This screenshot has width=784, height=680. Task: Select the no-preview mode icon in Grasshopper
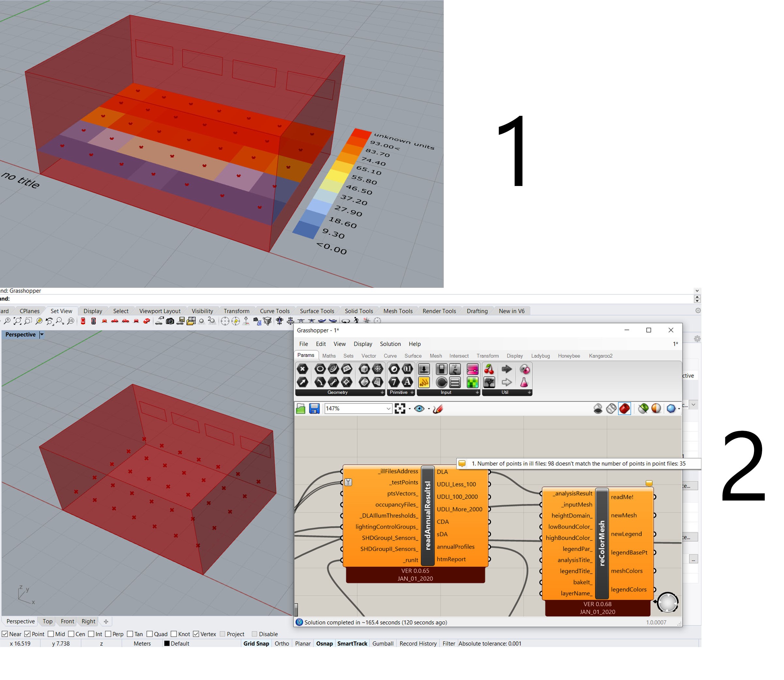(598, 409)
